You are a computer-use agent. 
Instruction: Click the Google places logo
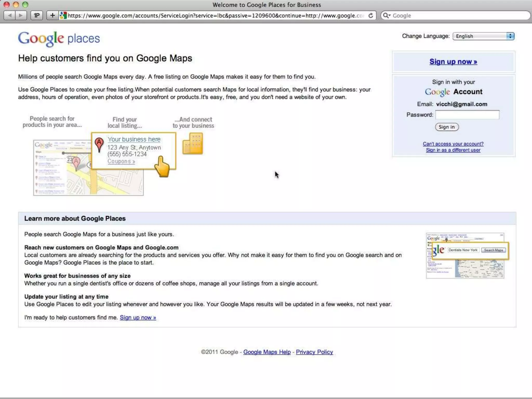click(x=59, y=39)
